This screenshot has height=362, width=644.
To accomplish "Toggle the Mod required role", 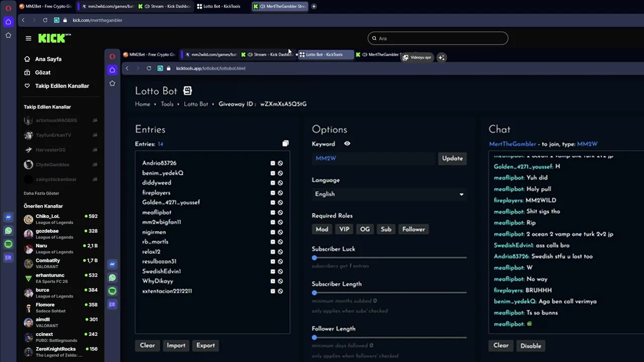I will pyautogui.click(x=322, y=229).
